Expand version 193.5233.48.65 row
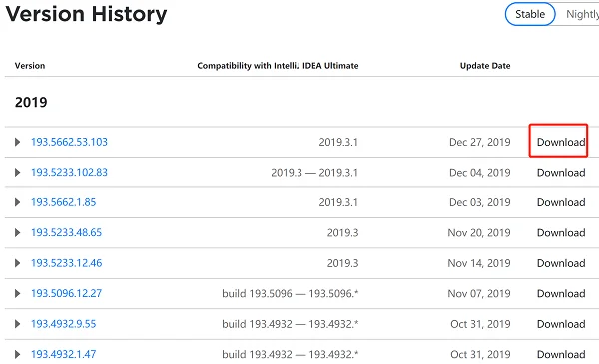 coord(17,232)
